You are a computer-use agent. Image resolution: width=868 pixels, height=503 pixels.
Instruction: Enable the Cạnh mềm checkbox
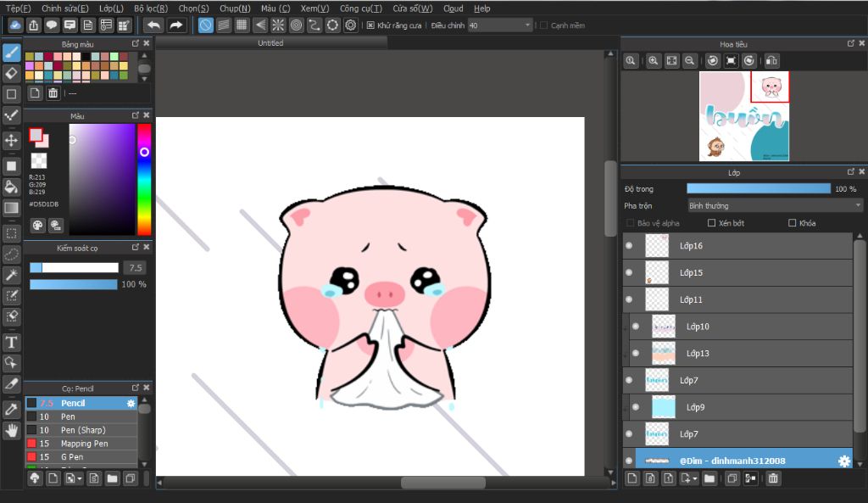[543, 25]
